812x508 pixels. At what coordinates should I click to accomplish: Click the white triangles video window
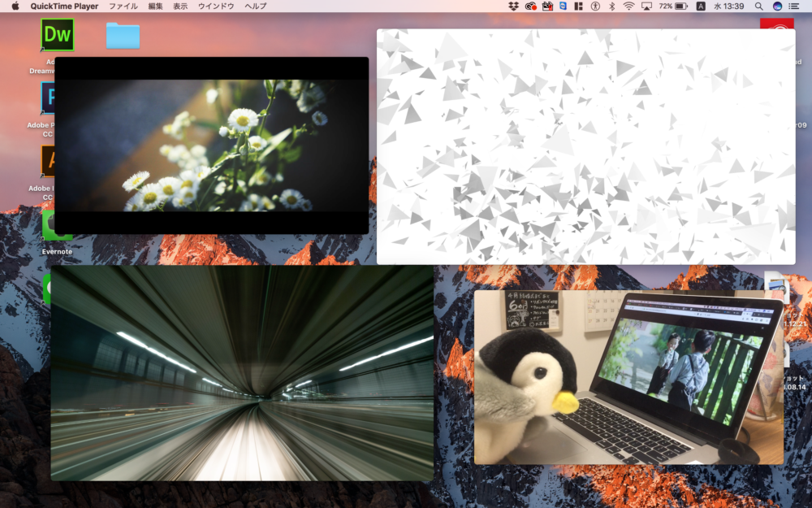point(585,146)
